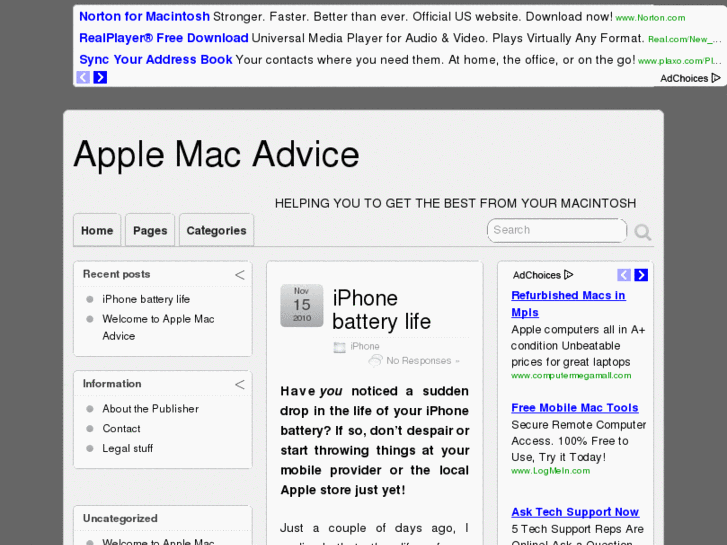Image resolution: width=727 pixels, height=545 pixels.
Task: Click next arrow in sidebar ad box
Action: [x=641, y=275]
